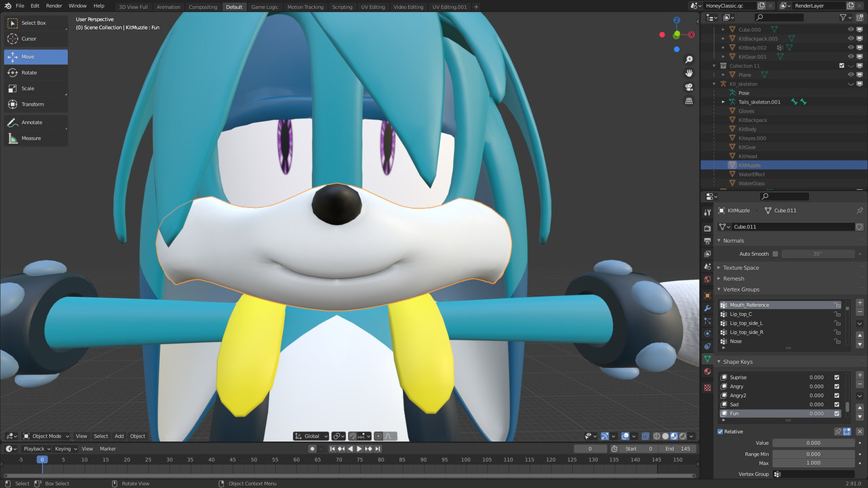Add a new vertex group with plus
Viewport: 868px width, 488px height.
tap(860, 304)
